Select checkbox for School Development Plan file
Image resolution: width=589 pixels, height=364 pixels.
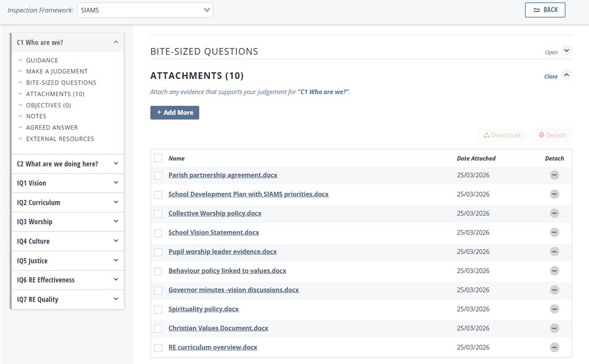point(158,195)
